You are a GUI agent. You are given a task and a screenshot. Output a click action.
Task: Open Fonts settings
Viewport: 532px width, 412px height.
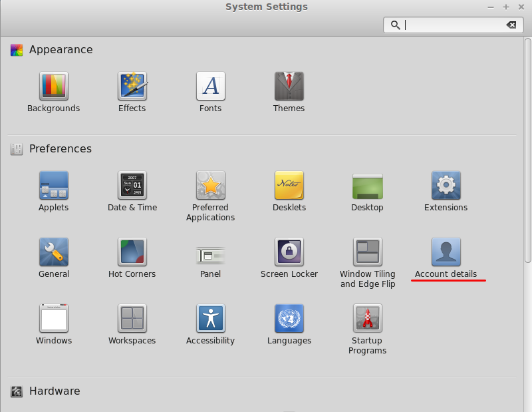pyautogui.click(x=210, y=87)
